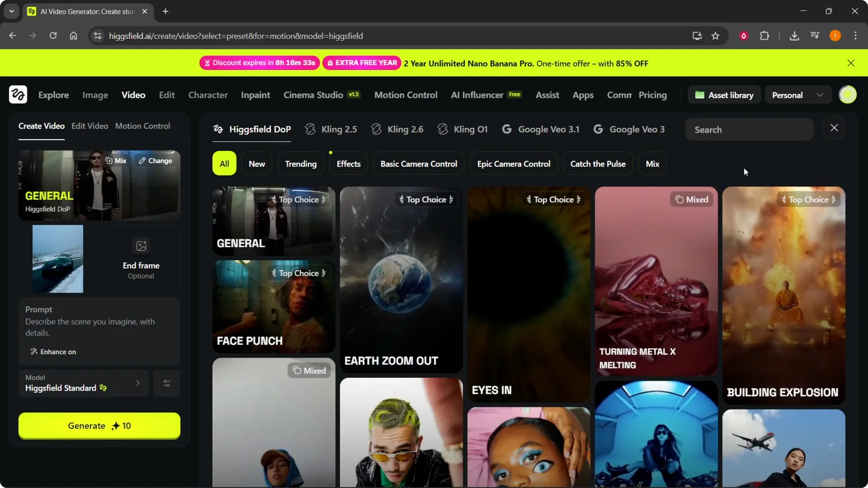Switch to the Kling 2.6 model tab
This screenshot has height=488, width=868.
pyautogui.click(x=397, y=130)
